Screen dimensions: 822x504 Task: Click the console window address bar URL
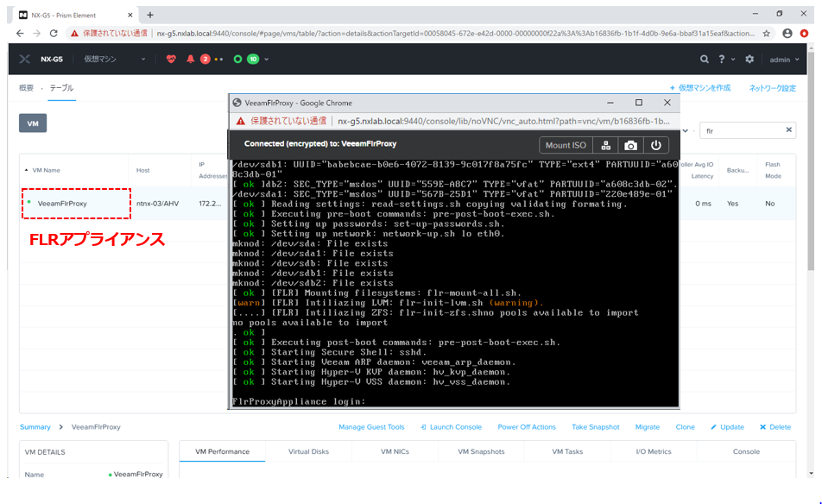coord(503,121)
